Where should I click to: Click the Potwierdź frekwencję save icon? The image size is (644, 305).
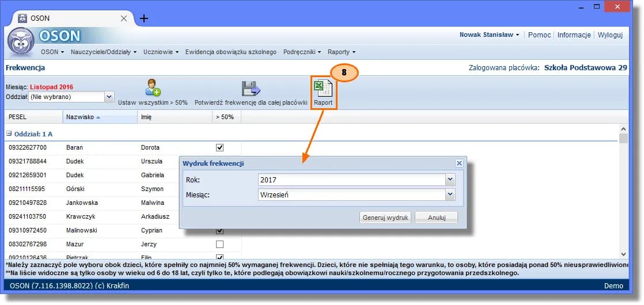pos(251,88)
